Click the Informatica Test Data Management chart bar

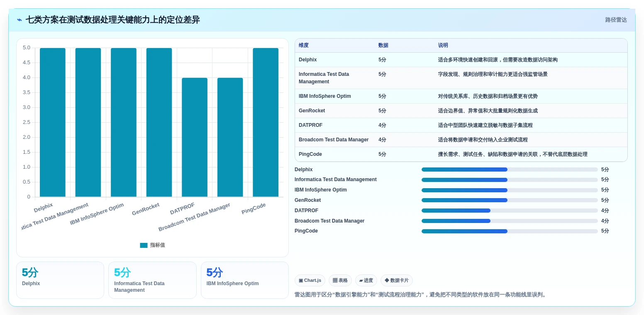88,122
